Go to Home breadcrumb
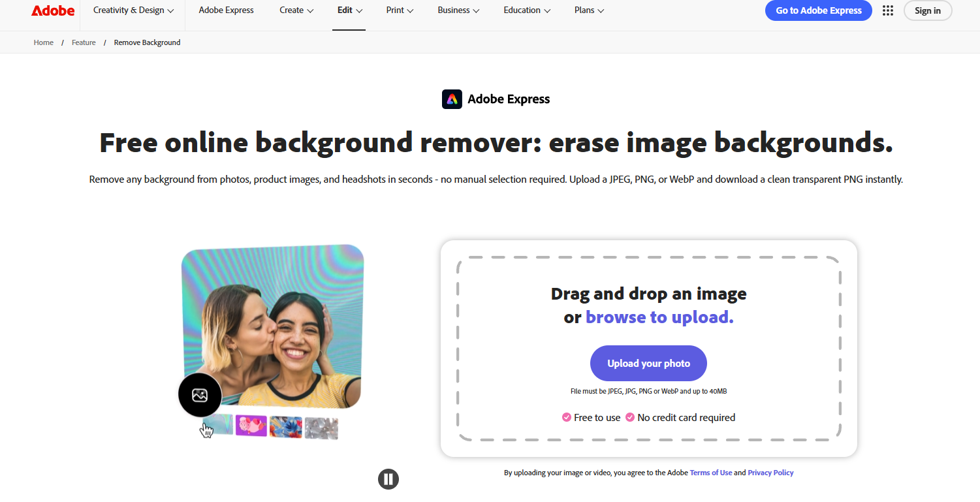The image size is (980, 502). click(x=44, y=42)
